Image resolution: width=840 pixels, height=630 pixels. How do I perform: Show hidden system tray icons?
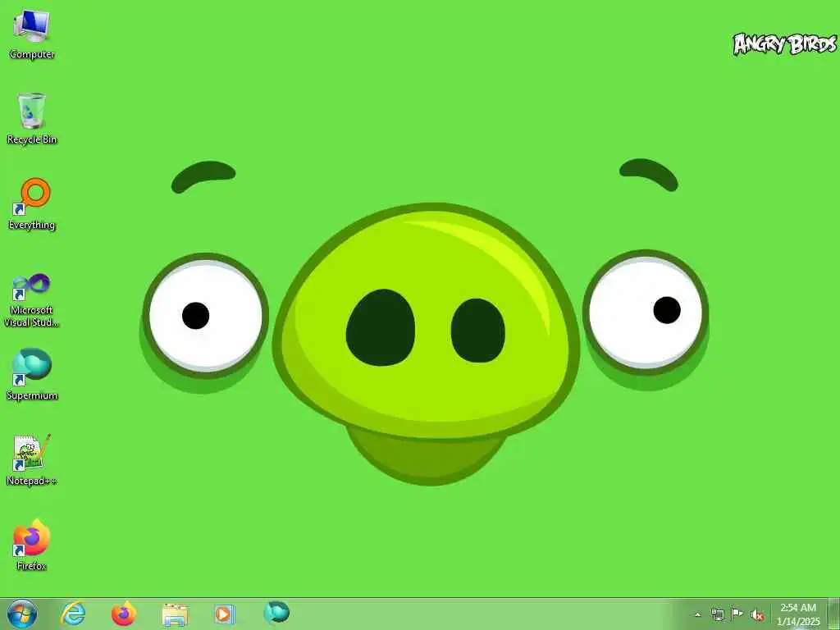pos(697,615)
